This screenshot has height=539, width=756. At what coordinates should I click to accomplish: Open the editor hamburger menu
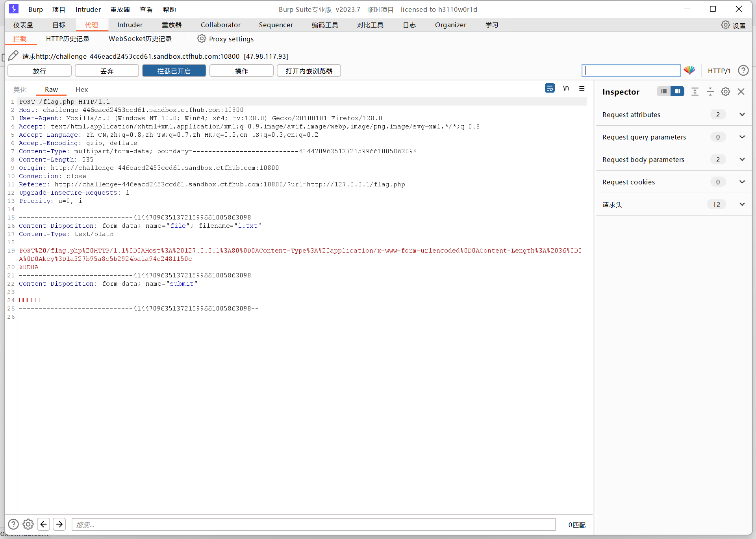pyautogui.click(x=582, y=88)
